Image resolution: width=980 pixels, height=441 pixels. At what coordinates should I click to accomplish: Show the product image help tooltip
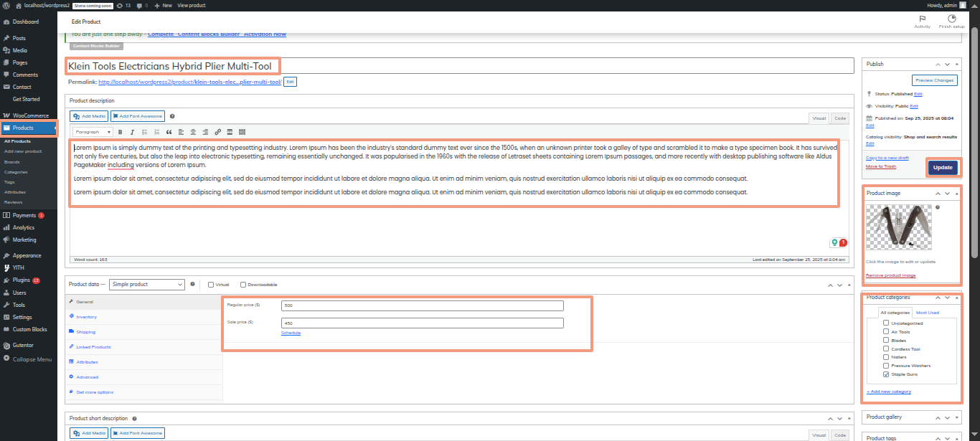coord(938,207)
